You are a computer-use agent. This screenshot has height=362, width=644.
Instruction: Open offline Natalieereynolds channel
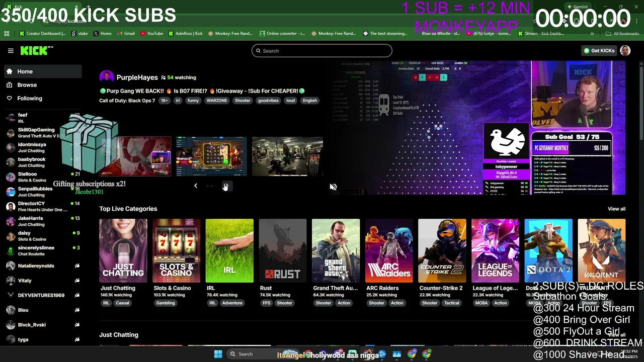pos(42,265)
